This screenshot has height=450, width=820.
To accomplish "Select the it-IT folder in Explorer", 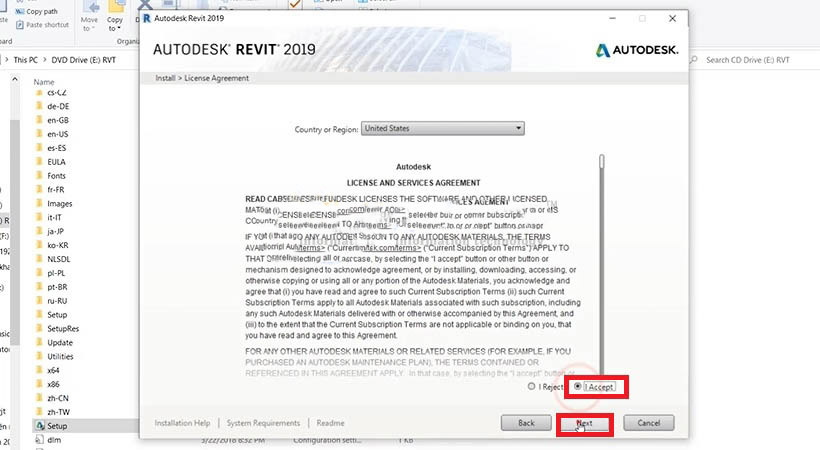I will 54,217.
